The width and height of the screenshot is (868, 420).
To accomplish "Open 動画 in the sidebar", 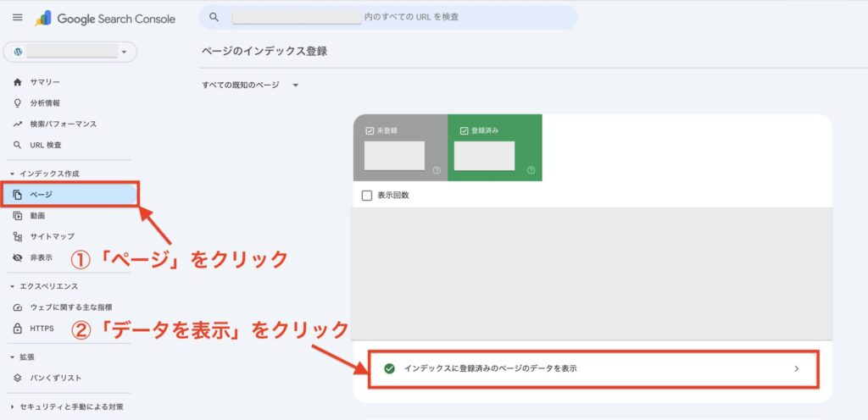I will point(38,216).
